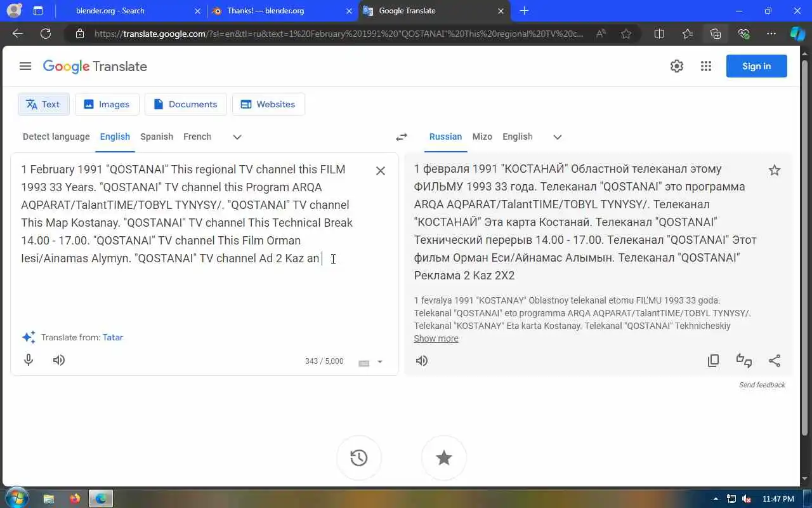Close the Google Translate tab
This screenshot has width=812, height=508.
coord(501,11)
